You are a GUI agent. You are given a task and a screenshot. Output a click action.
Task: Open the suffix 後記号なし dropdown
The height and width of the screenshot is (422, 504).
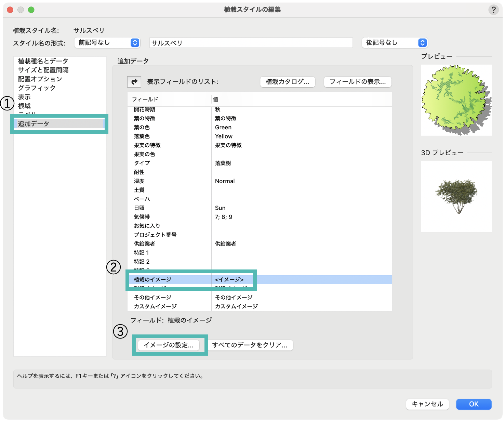pos(395,43)
